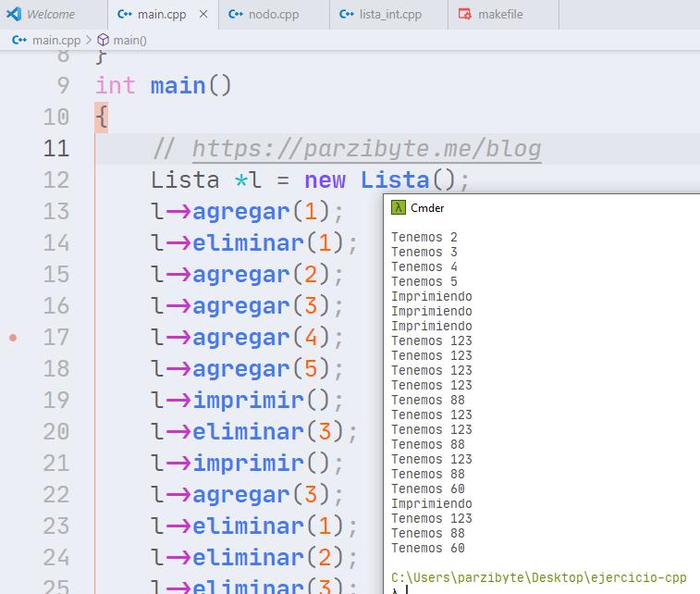Viewport: 700px width, 594px height.
Task: Click the 'int' keyword on line 9
Action: tap(116, 85)
